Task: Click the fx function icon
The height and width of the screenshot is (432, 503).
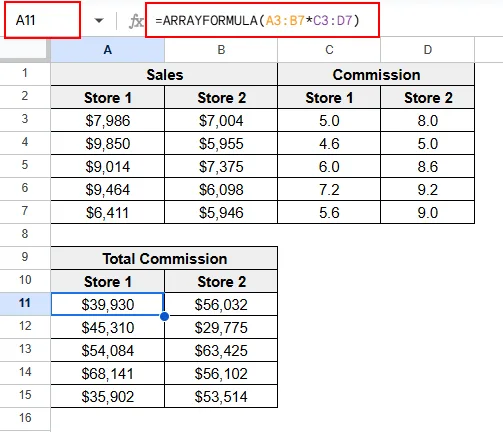Action: [136, 21]
